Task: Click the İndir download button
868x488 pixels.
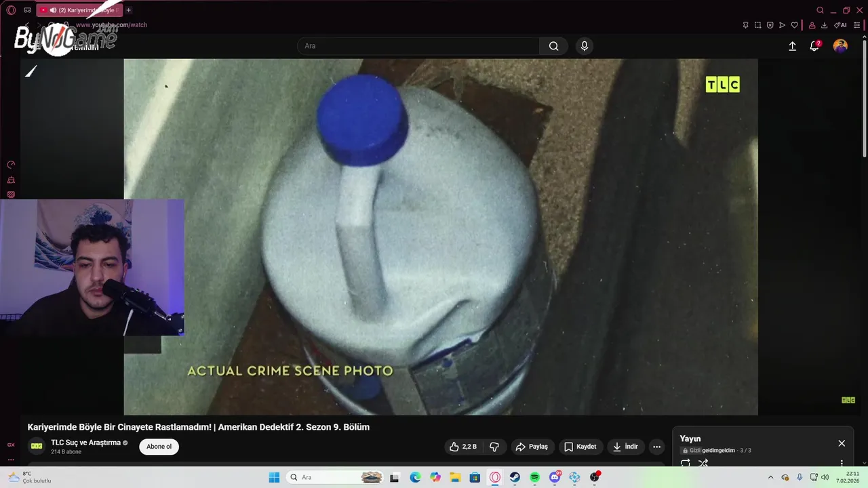Action: 625,447
